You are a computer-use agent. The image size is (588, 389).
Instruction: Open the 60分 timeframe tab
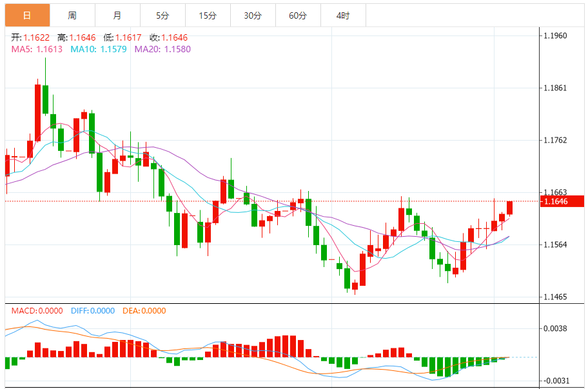tap(298, 15)
